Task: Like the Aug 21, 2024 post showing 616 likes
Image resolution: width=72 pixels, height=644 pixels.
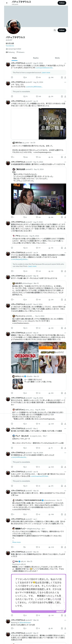Action: [38, 77]
